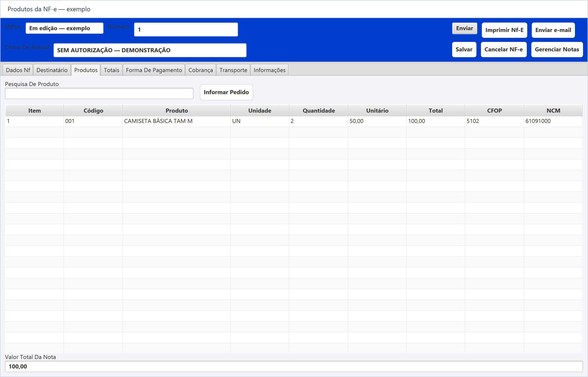Click the Produto column header

click(177, 111)
